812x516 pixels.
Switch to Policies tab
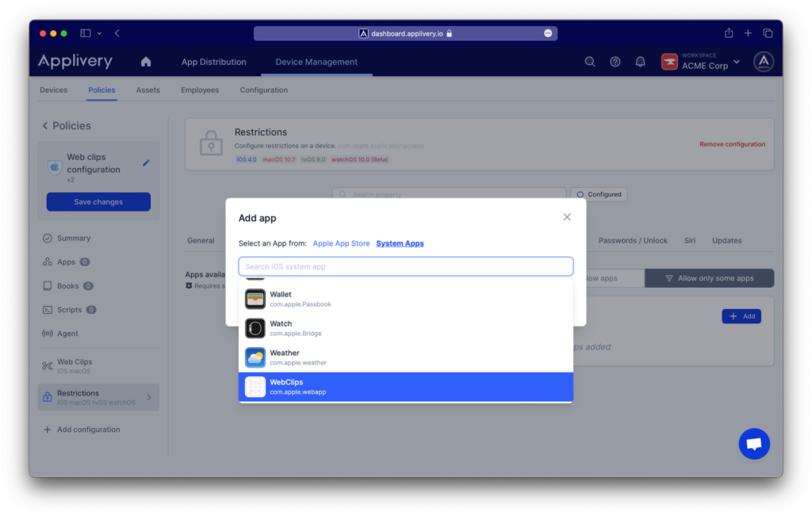101,90
